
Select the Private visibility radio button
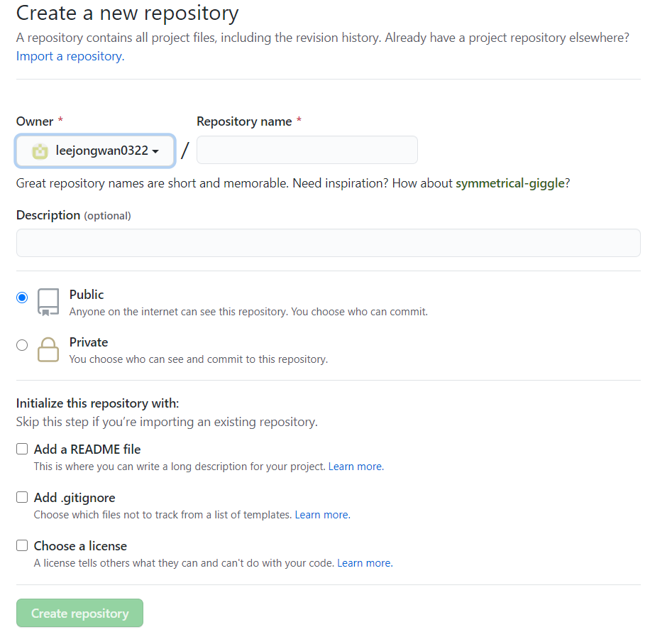(x=22, y=344)
